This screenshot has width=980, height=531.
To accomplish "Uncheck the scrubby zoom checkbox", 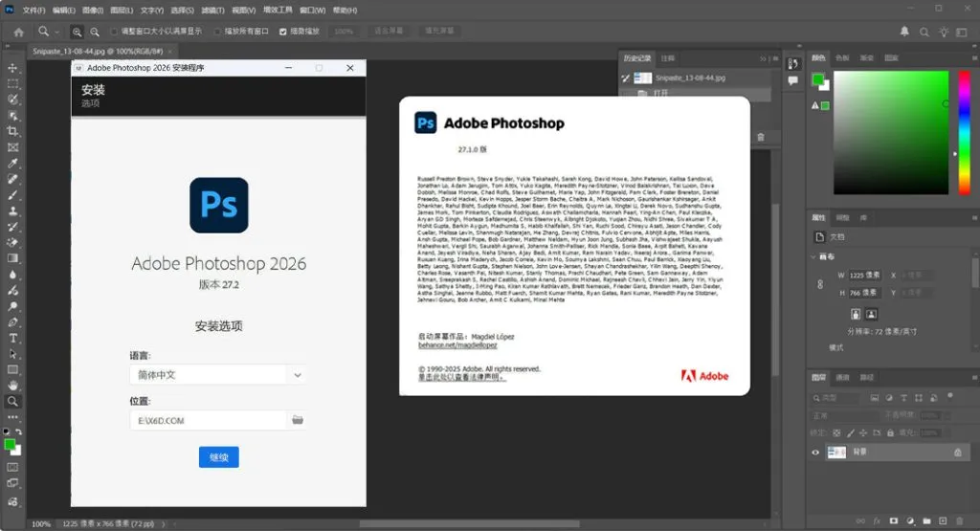I will (x=283, y=32).
